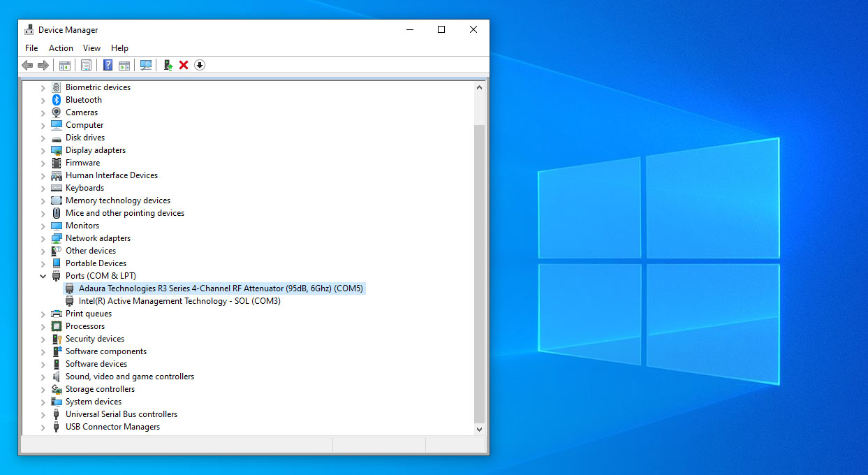Click the scrollbar up arrow in device list
The width and height of the screenshot is (868, 475).
point(479,87)
